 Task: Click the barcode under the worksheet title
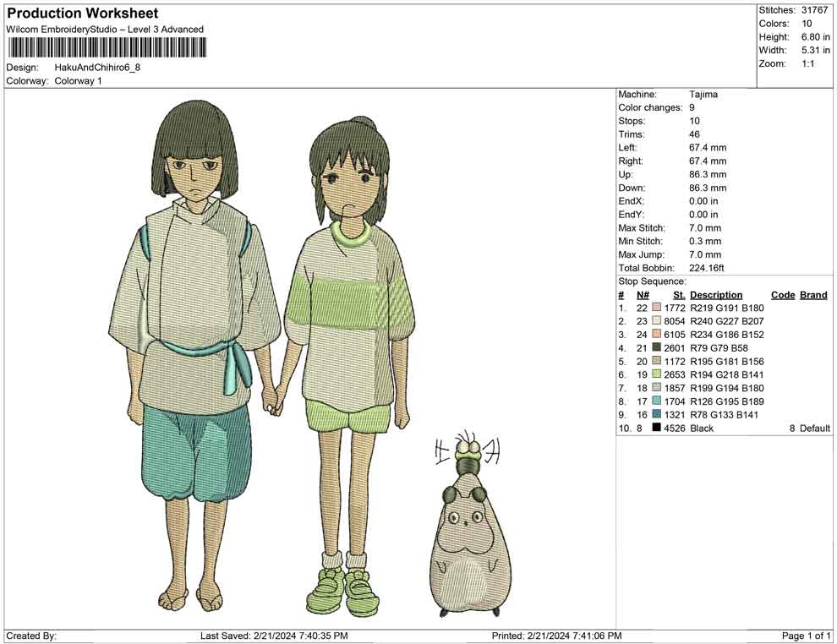point(107,48)
